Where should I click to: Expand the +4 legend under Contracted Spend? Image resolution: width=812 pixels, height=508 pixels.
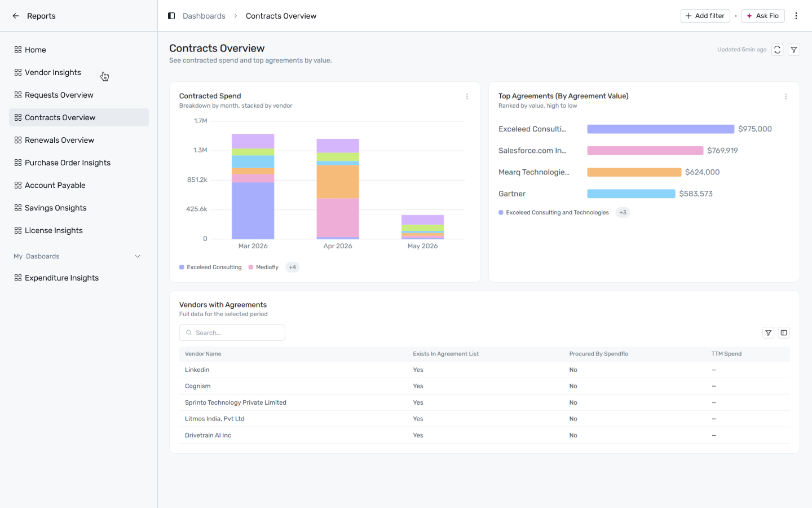click(292, 268)
